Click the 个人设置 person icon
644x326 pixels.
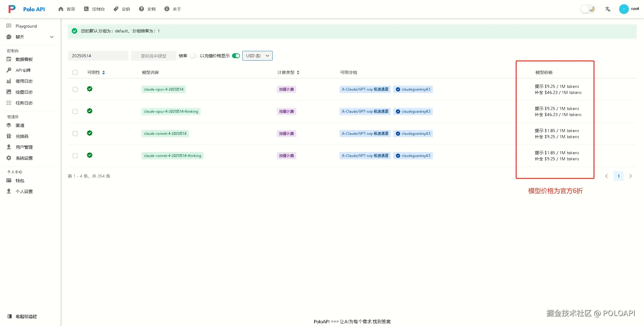click(9, 191)
